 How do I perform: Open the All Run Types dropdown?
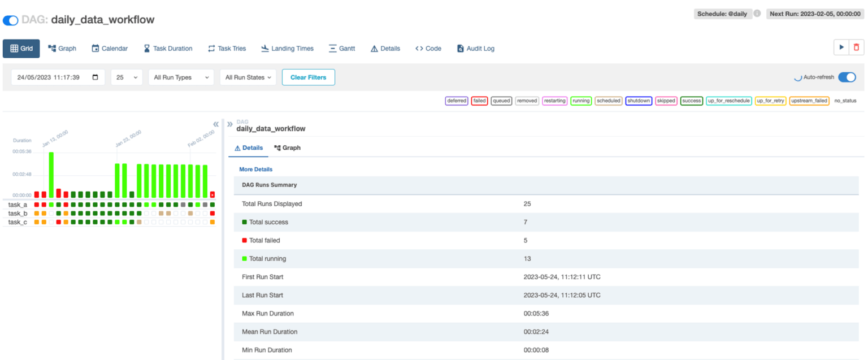click(x=181, y=77)
